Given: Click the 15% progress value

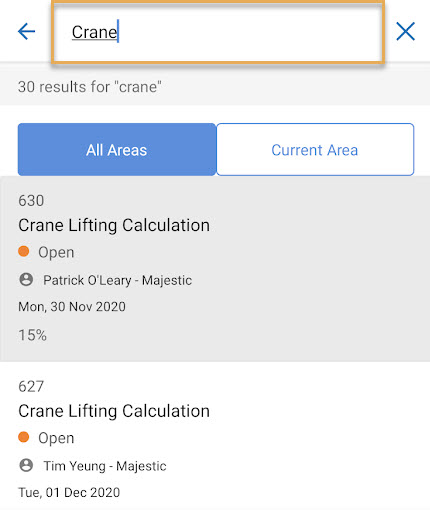Looking at the screenshot, I should tap(32, 335).
